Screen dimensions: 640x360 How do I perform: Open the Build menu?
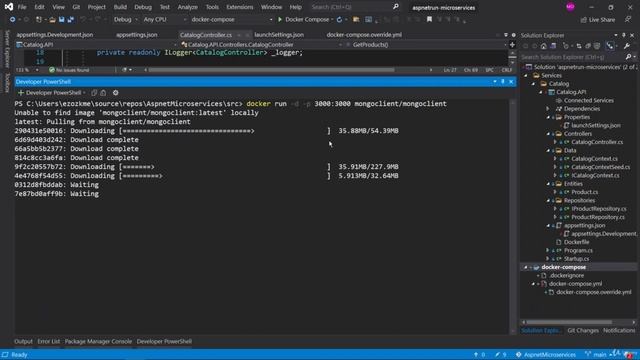(x=120, y=7)
